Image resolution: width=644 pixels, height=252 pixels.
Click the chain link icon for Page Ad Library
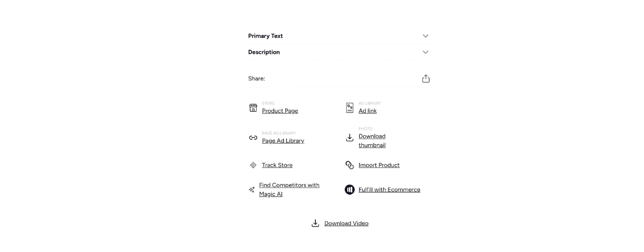pyautogui.click(x=253, y=138)
